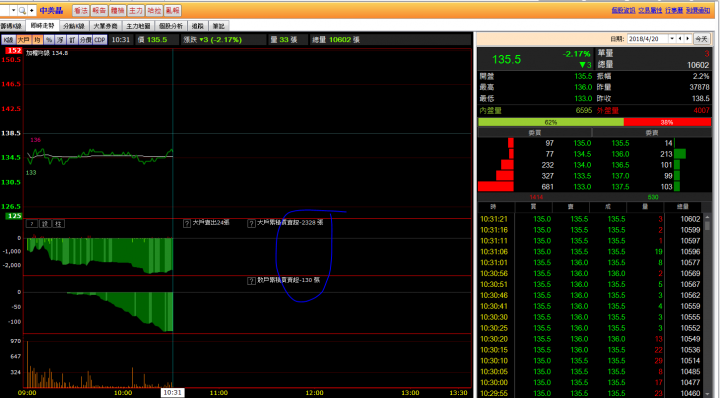Viewport: 720px width, 398px height.
Task: Click the 中美晶 stock name
Action: (x=51, y=10)
